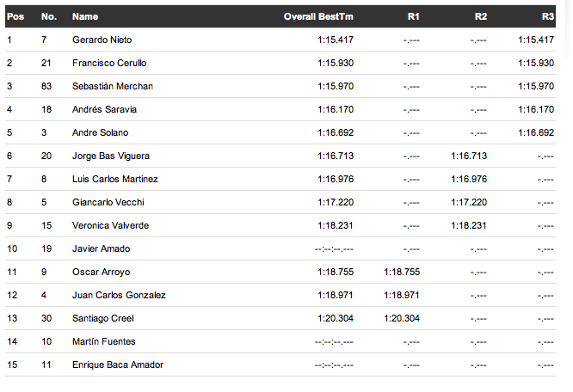
Task: Select Juan Carlos Gonzalez's name
Action: point(119,295)
